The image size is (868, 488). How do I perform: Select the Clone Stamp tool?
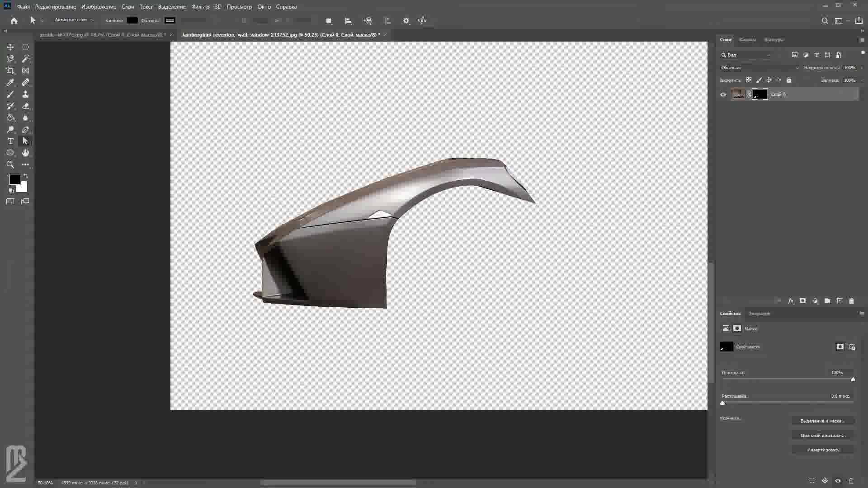coord(25,94)
